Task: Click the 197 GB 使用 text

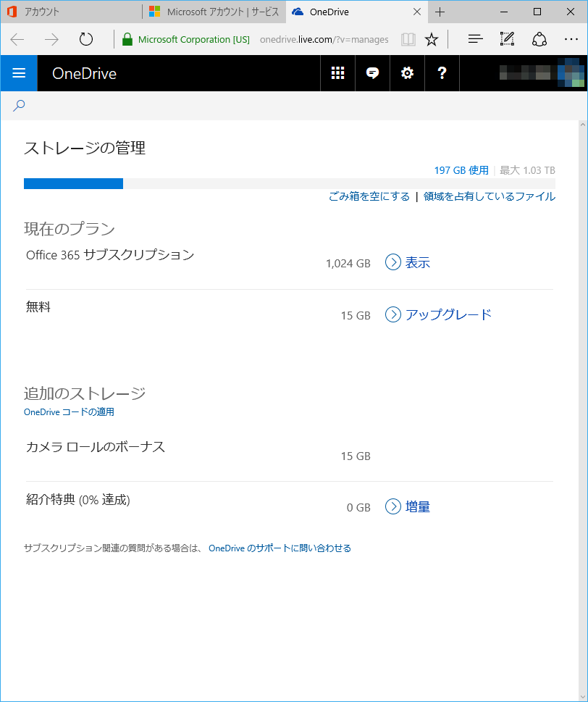Action: (x=461, y=170)
